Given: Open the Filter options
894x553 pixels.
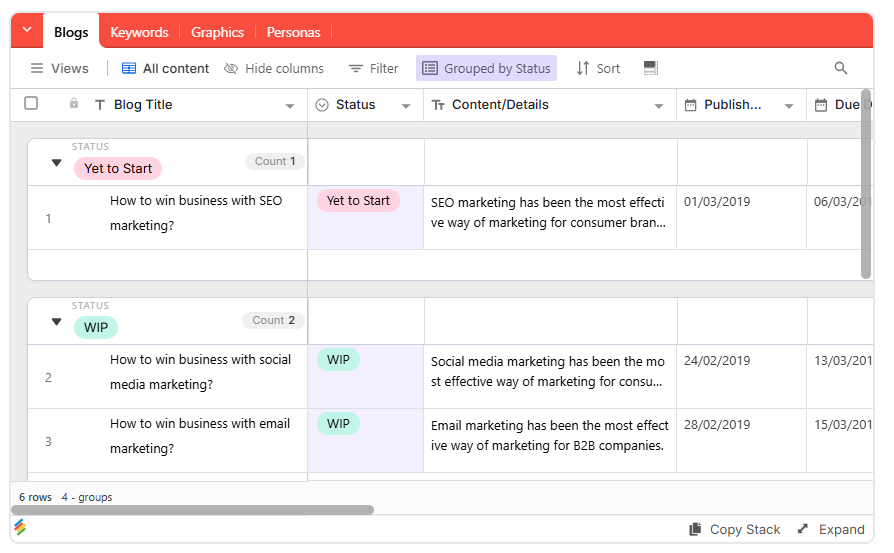Looking at the screenshot, I should tap(373, 68).
